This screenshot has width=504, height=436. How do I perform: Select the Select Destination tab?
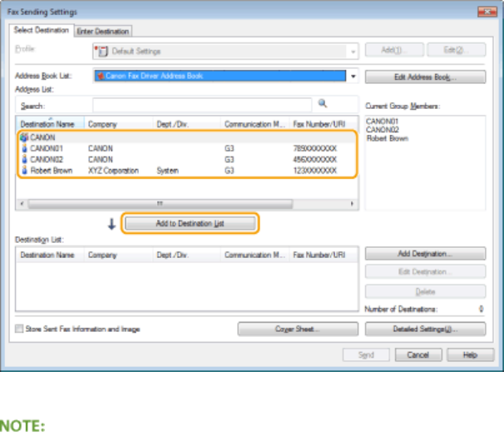click(42, 30)
